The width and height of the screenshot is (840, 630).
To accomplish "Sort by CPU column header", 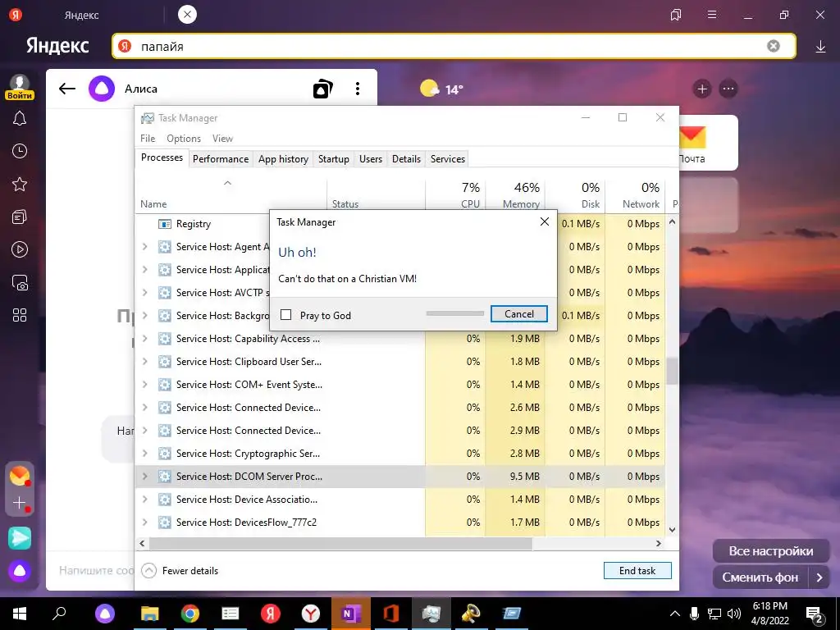I will pos(455,195).
